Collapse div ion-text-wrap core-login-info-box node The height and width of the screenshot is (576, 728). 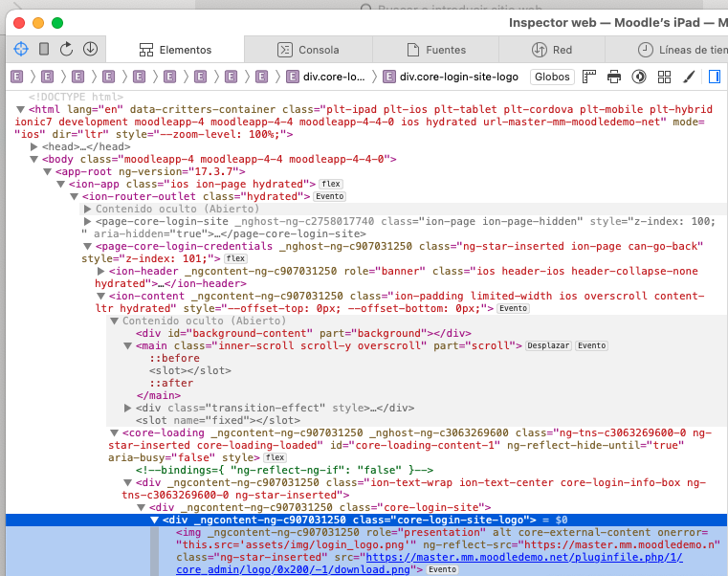point(127,482)
